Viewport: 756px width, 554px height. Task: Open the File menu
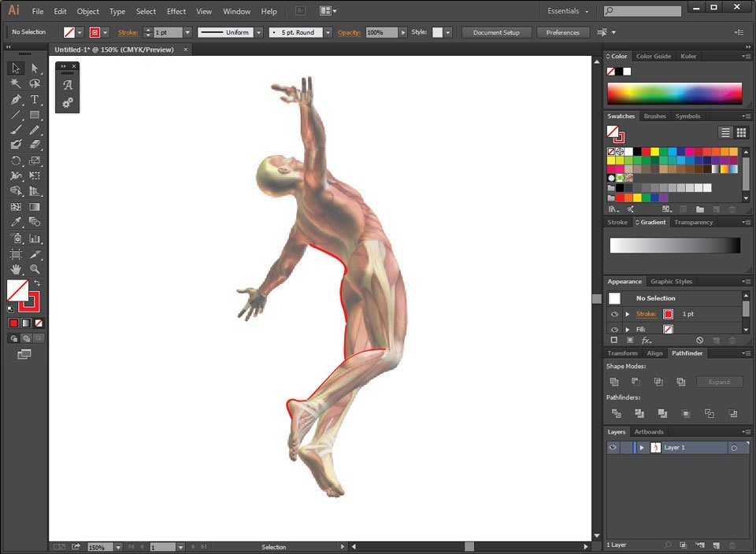pos(38,11)
